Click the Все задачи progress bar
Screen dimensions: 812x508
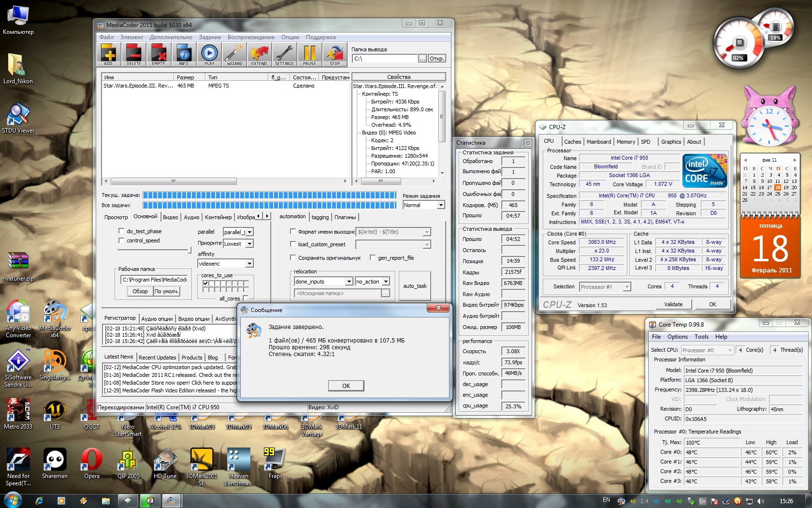pos(270,205)
